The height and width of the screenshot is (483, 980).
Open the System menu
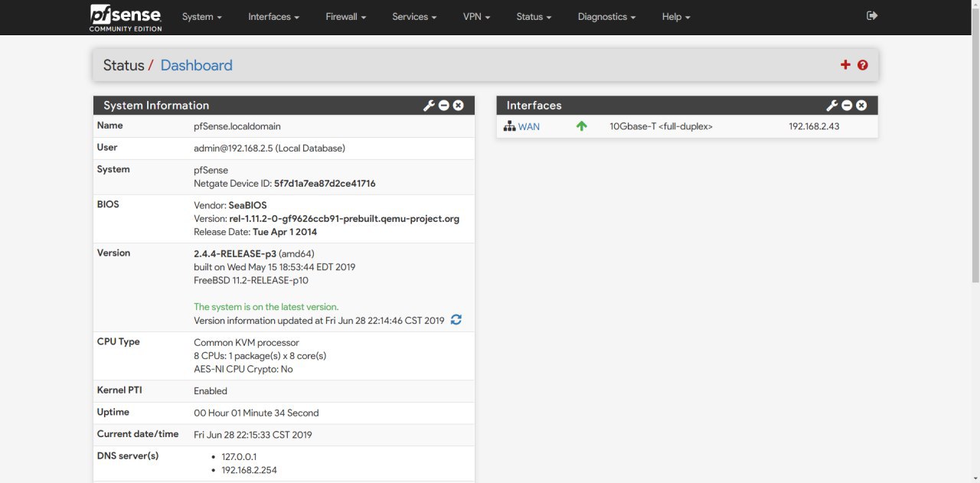coord(202,17)
